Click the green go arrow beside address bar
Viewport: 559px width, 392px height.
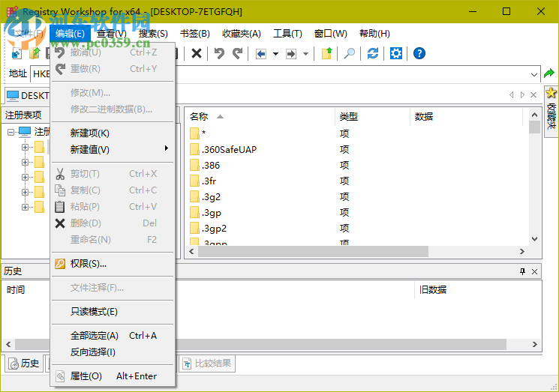click(x=549, y=73)
